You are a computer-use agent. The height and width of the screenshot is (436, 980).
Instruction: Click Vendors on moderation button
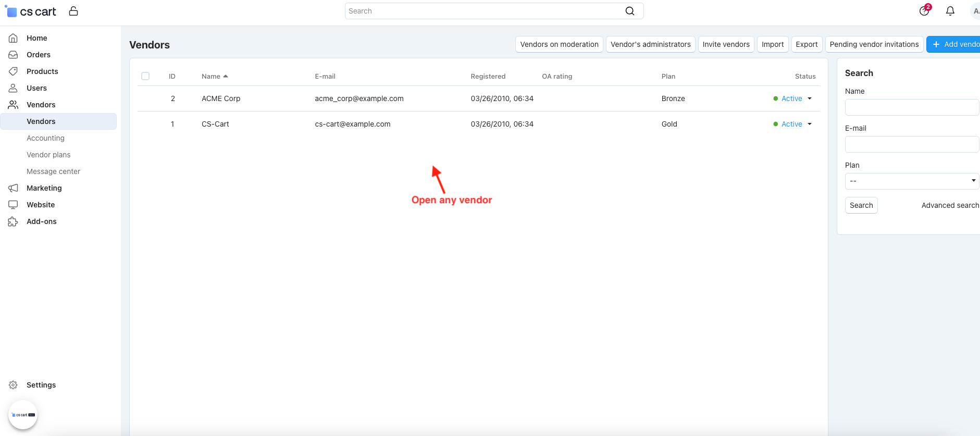point(559,44)
